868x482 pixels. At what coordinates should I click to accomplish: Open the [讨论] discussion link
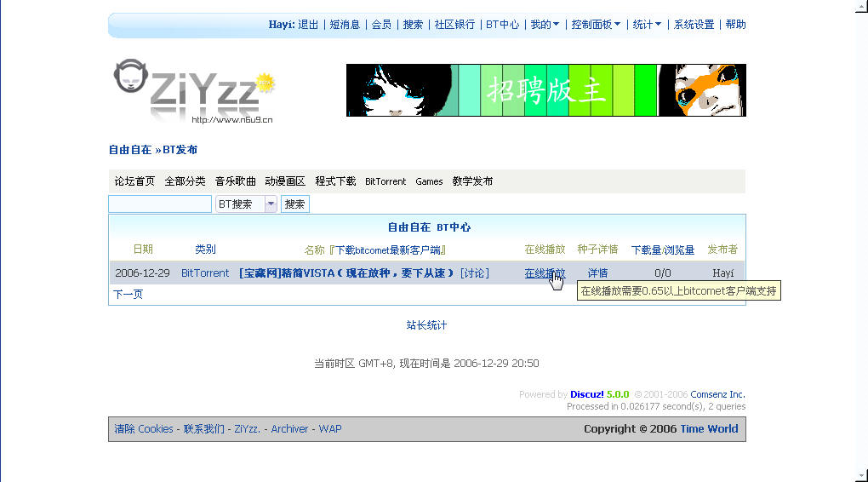click(x=474, y=273)
